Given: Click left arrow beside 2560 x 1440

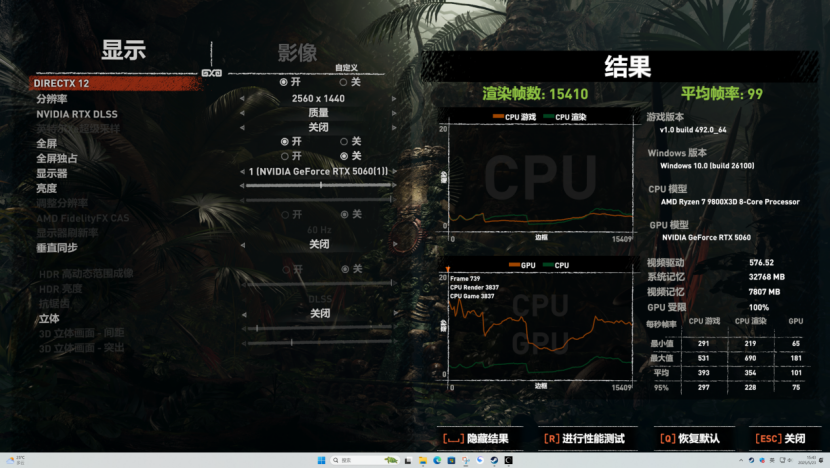Looking at the screenshot, I should [x=242, y=98].
